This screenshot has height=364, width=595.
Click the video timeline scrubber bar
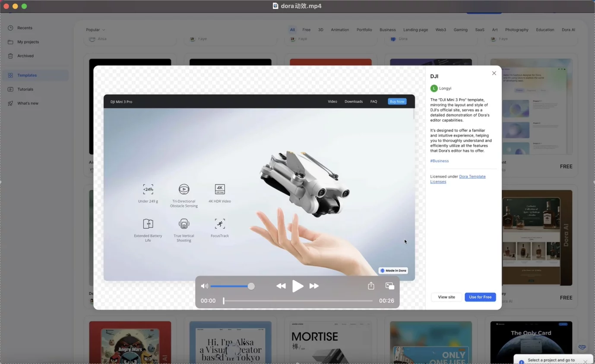coord(298,301)
